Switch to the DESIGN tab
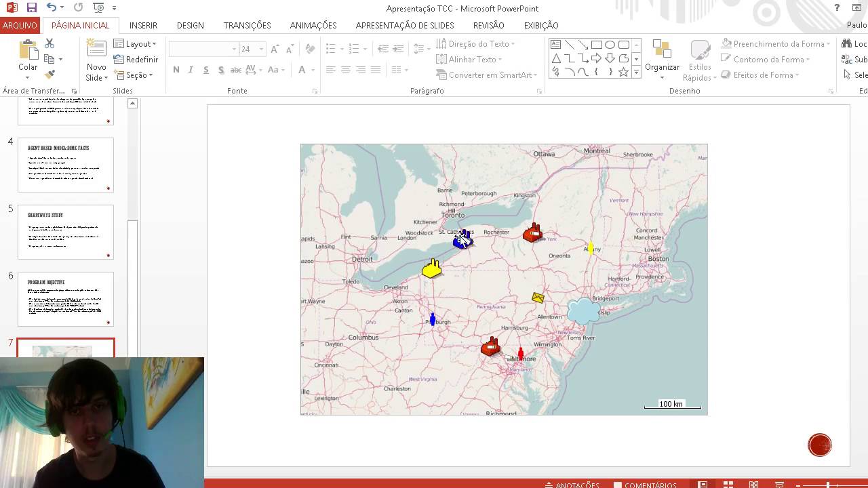Viewport: 868px width, 488px height. coord(190,25)
